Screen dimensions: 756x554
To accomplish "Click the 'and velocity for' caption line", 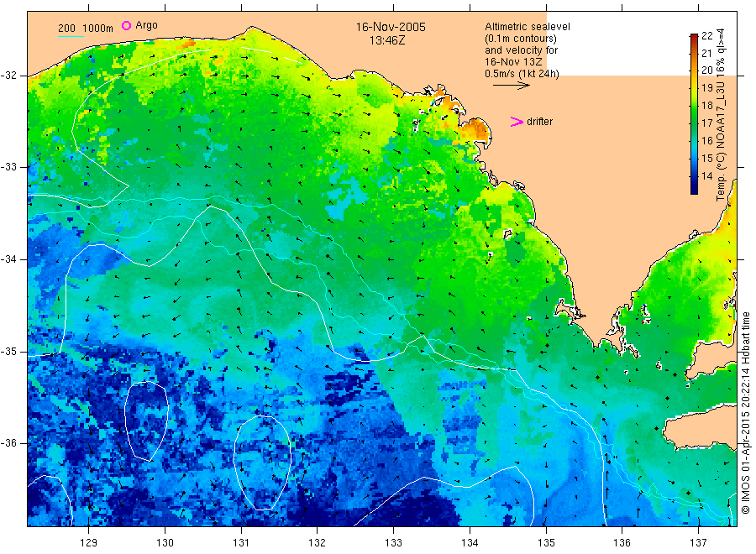I will [521, 50].
